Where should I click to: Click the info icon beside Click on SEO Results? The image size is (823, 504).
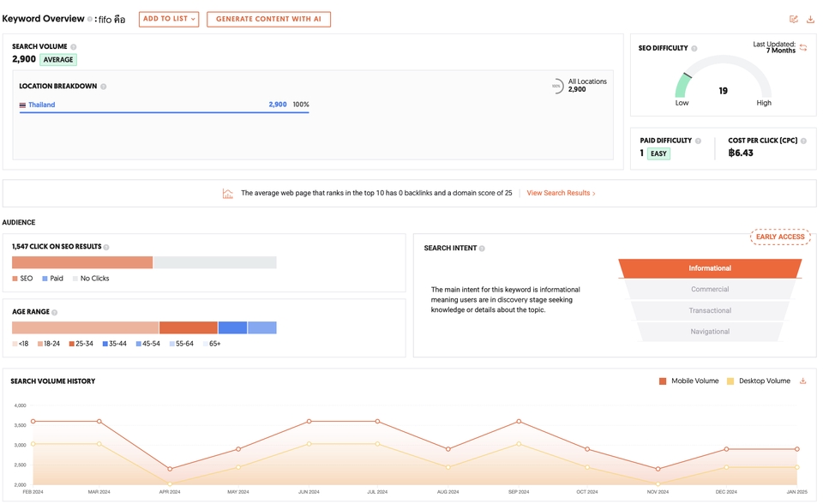pyautogui.click(x=106, y=247)
